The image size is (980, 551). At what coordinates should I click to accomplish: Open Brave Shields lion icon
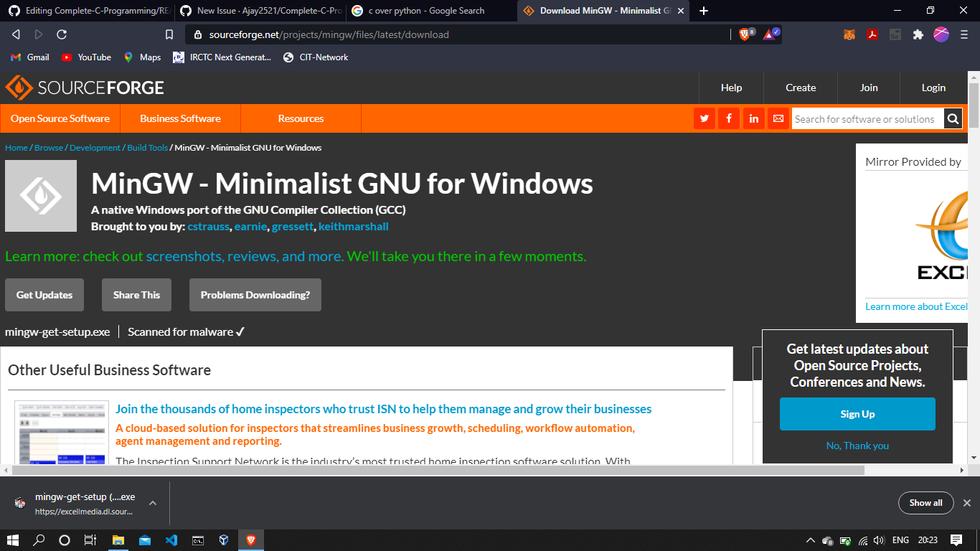point(746,34)
